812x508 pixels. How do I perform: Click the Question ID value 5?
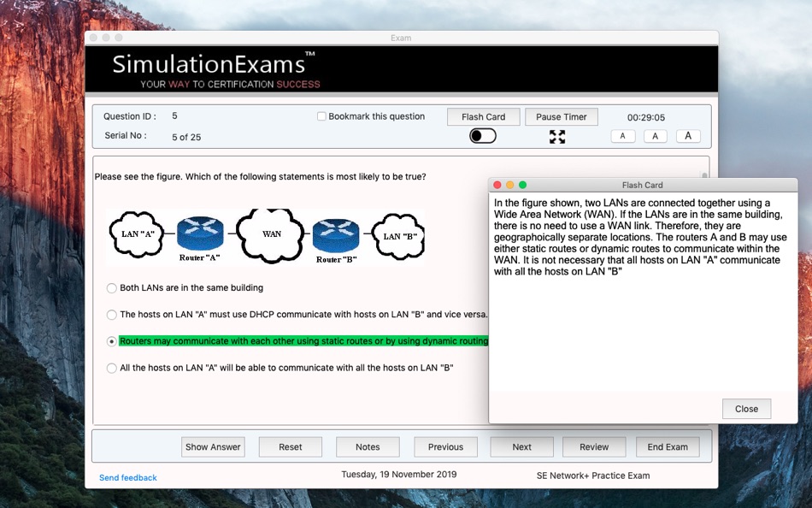174,115
